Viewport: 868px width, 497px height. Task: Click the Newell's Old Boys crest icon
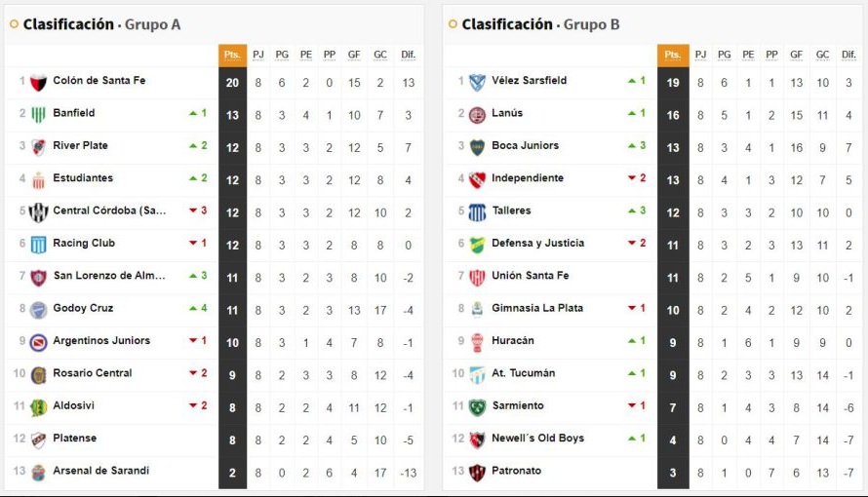point(478,440)
